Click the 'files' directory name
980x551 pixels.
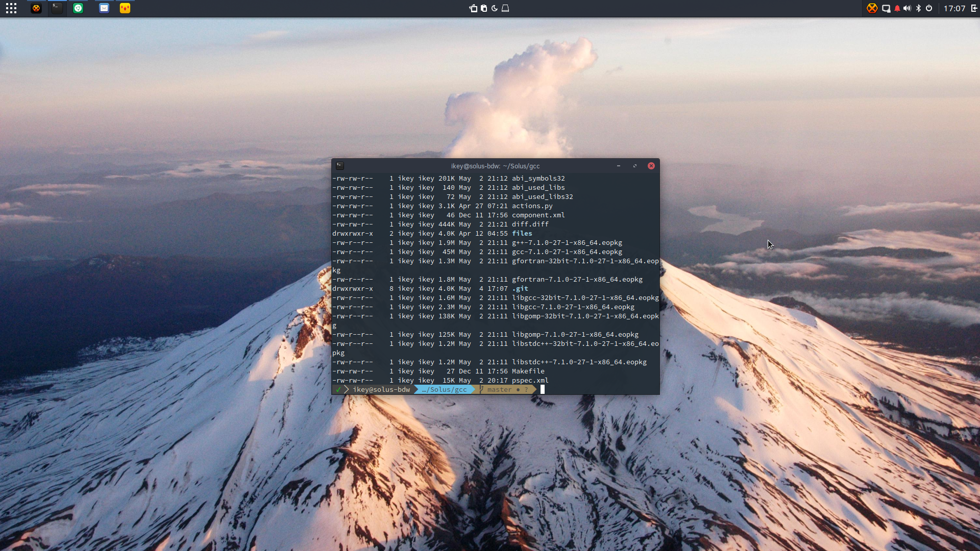click(x=522, y=234)
